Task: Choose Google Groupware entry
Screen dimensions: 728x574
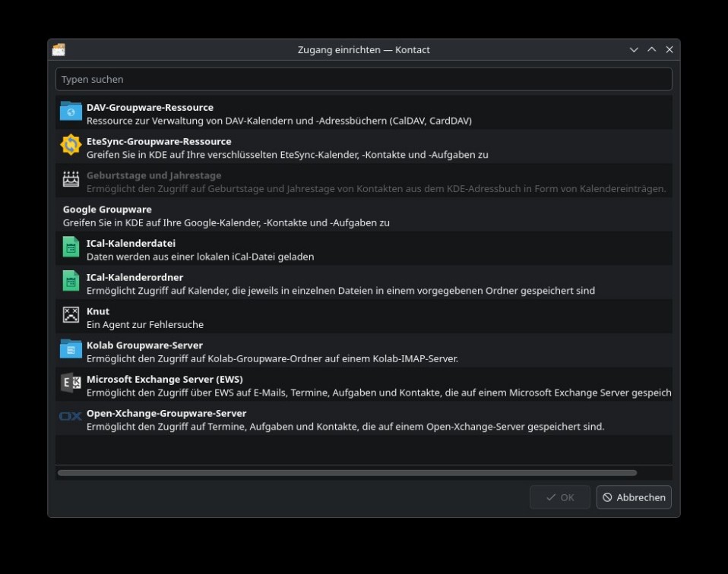Action: pyautogui.click(x=363, y=216)
